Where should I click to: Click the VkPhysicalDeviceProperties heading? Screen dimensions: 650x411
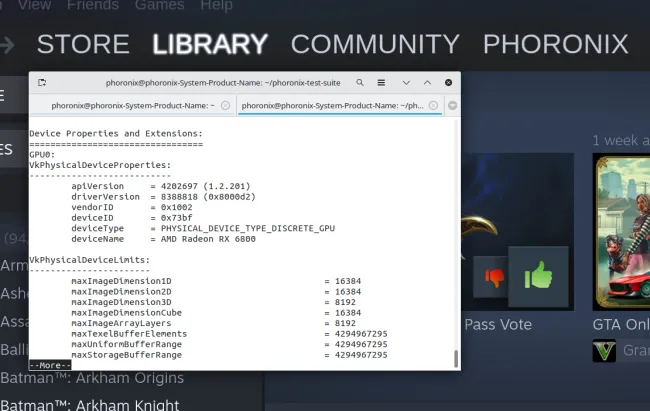pyautogui.click(x=100, y=165)
